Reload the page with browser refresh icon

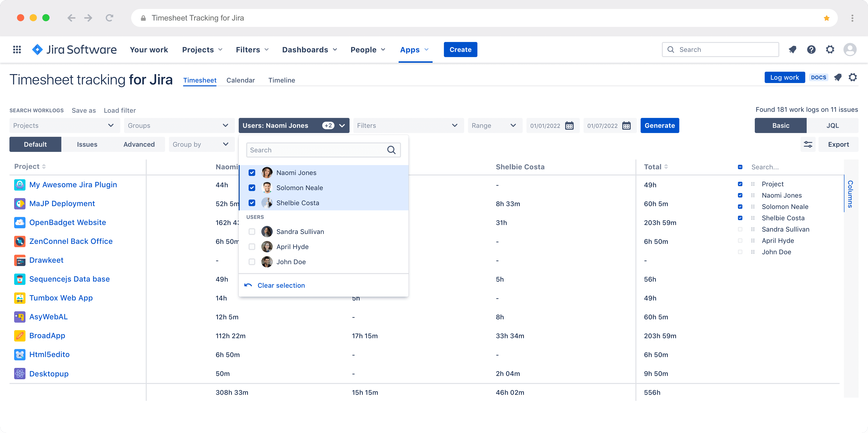pyautogui.click(x=109, y=18)
